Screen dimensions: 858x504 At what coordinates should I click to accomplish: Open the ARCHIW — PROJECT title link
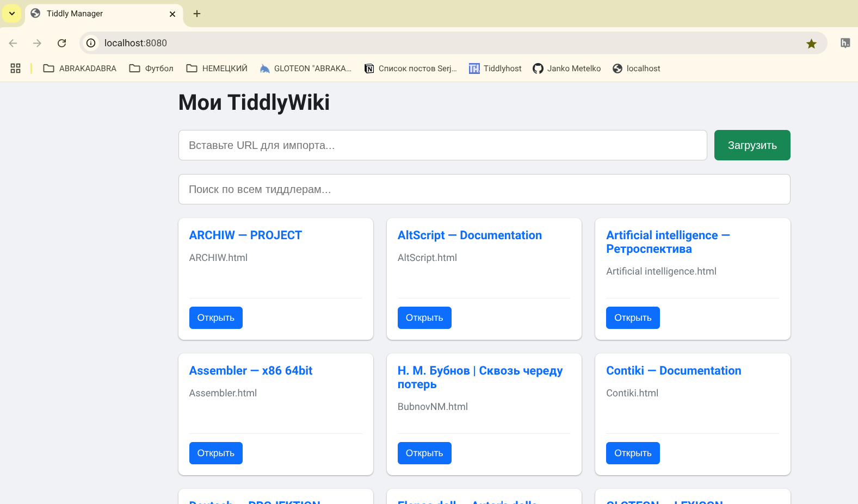point(245,235)
